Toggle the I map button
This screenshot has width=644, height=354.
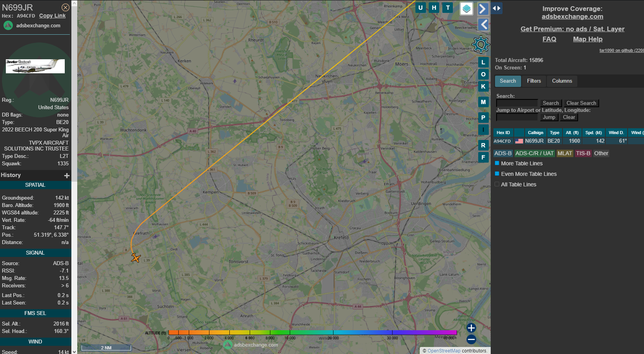click(483, 130)
